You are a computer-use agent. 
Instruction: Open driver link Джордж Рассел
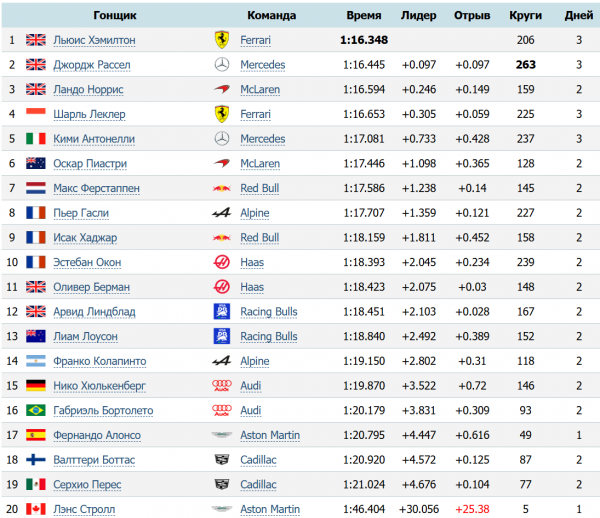click(x=92, y=65)
